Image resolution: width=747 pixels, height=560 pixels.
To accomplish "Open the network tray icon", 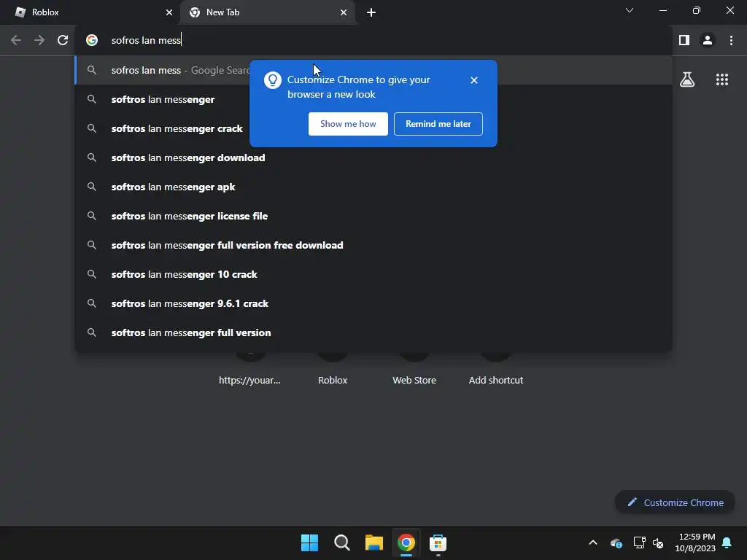I will tap(639, 542).
